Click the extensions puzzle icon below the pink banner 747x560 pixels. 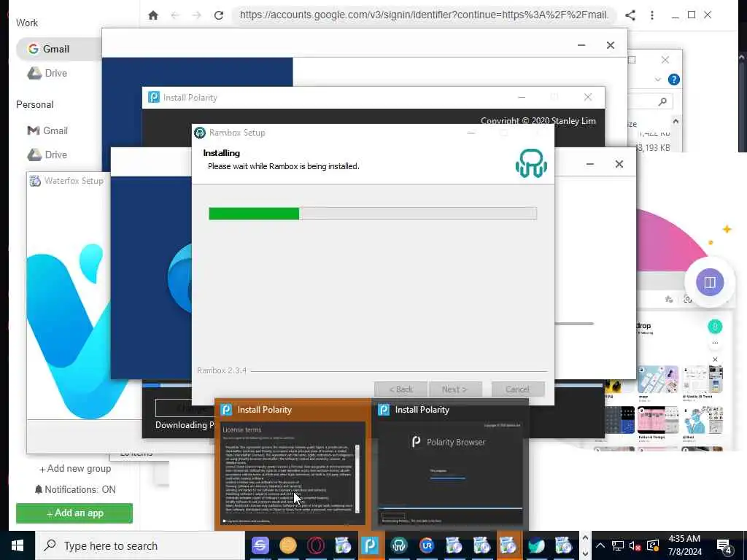pos(669,299)
